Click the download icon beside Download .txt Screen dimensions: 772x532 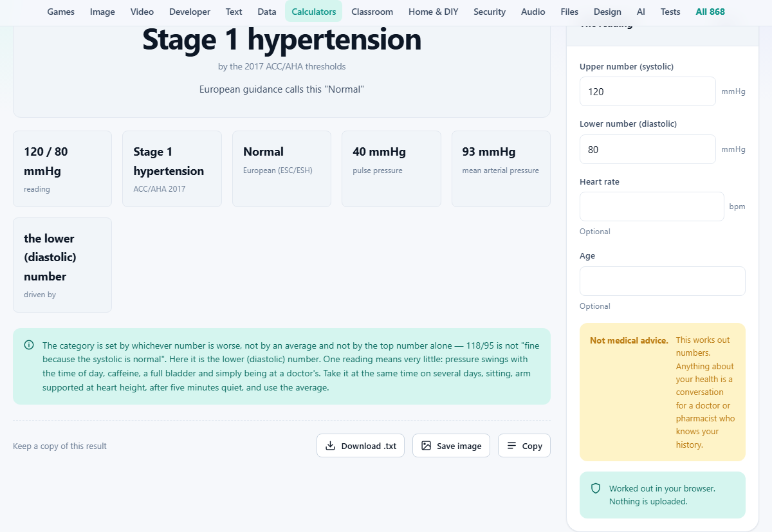[330, 446]
